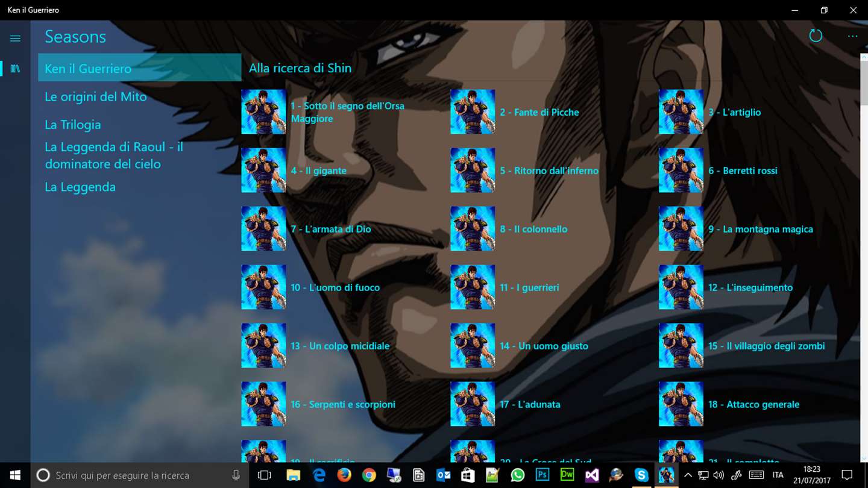Open File Explorer from the taskbar
This screenshot has width=868, height=488.
(x=293, y=475)
